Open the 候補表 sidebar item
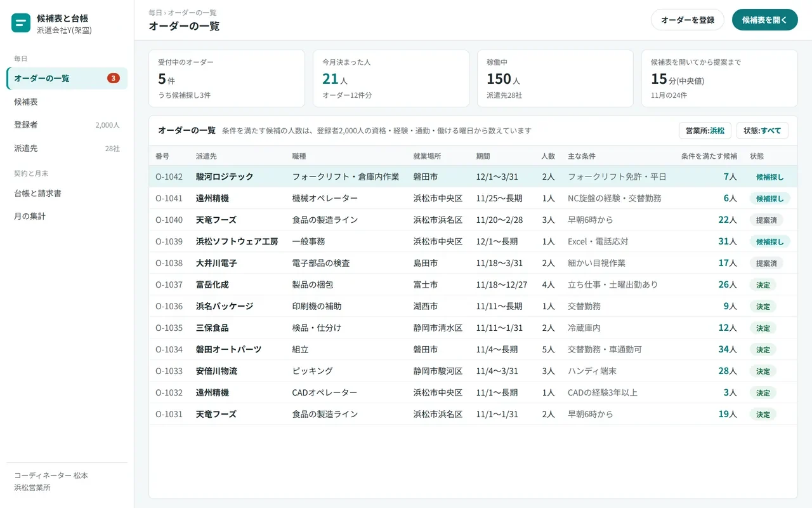 coord(67,102)
